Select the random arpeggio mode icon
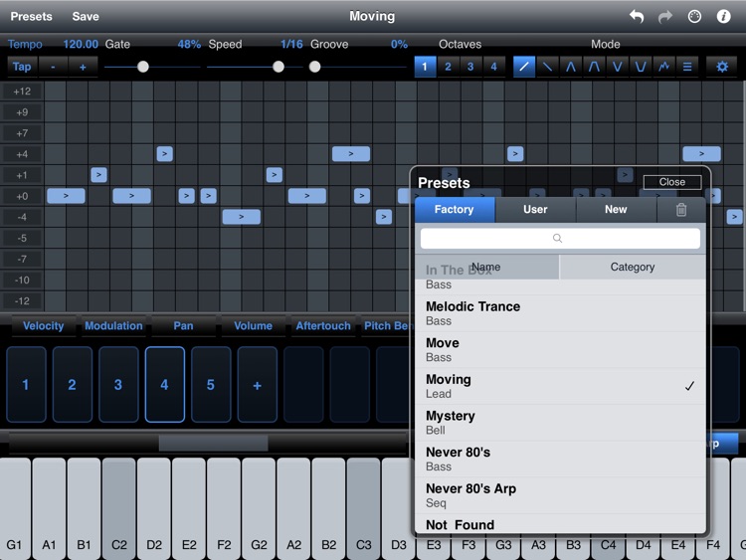 [x=663, y=67]
